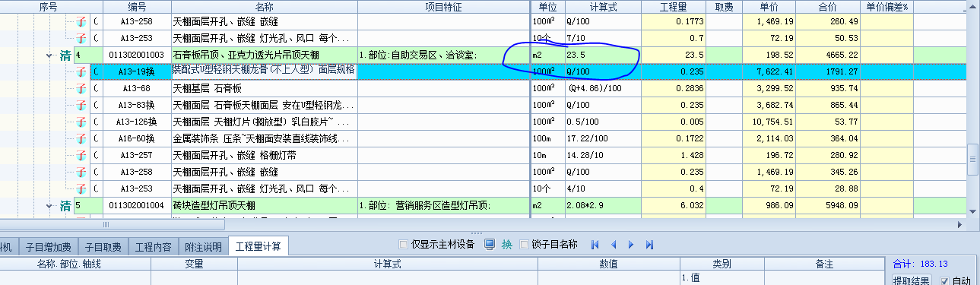Click the 子 icon of row A13-68
980x285 pixels.
coord(81,88)
